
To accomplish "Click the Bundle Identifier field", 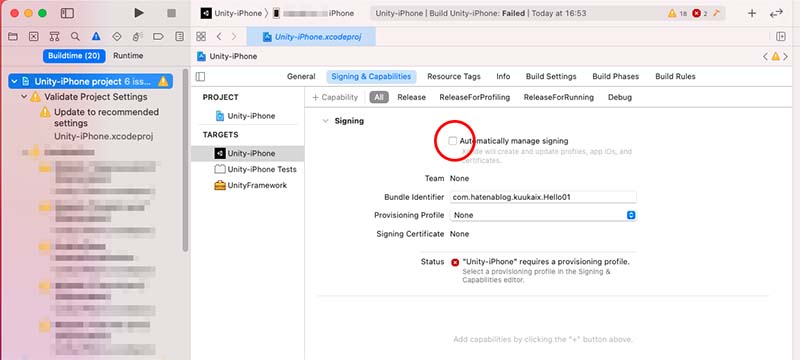I will click(543, 197).
